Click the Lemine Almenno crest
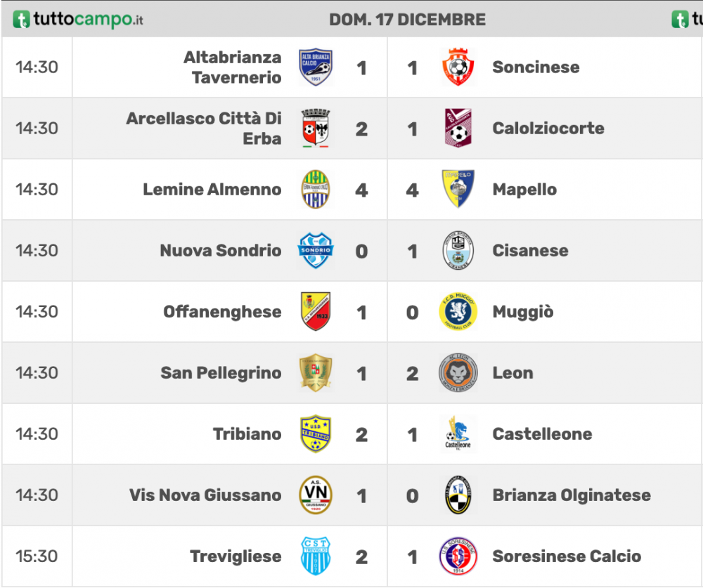The height and width of the screenshot is (588, 703). point(316,189)
